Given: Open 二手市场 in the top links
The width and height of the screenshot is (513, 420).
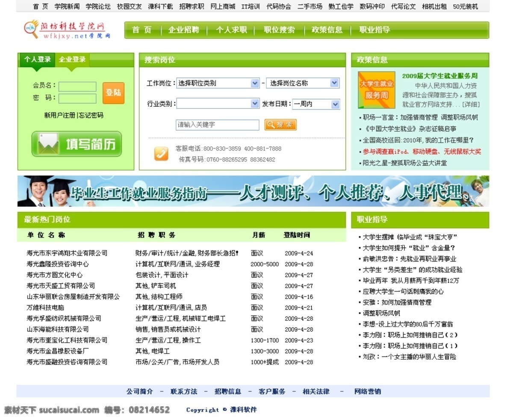Looking at the screenshot, I should pos(310,6).
